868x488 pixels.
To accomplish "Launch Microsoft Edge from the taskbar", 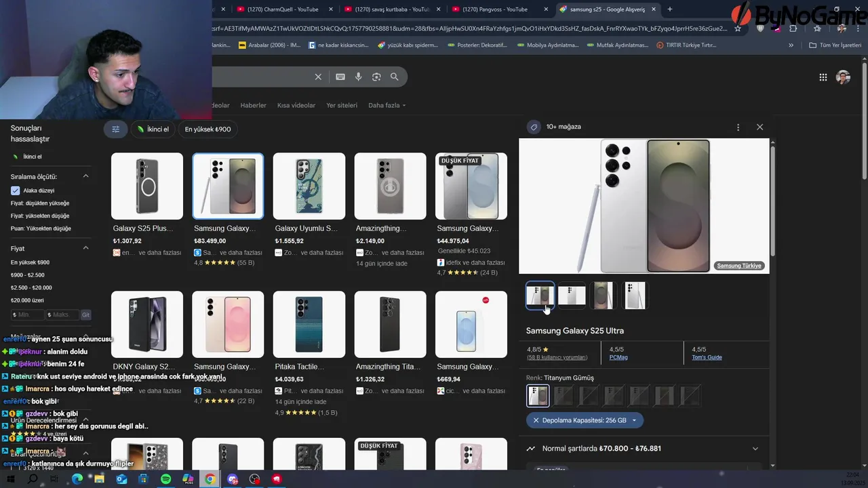I will point(77,479).
